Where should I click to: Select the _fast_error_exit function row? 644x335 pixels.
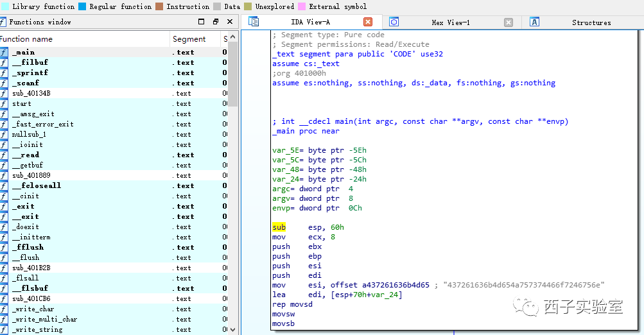(114, 124)
